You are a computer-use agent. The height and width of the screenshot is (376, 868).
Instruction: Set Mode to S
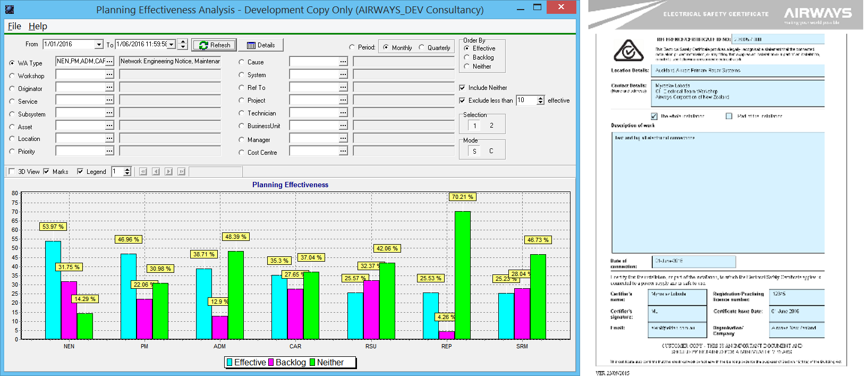(x=475, y=151)
